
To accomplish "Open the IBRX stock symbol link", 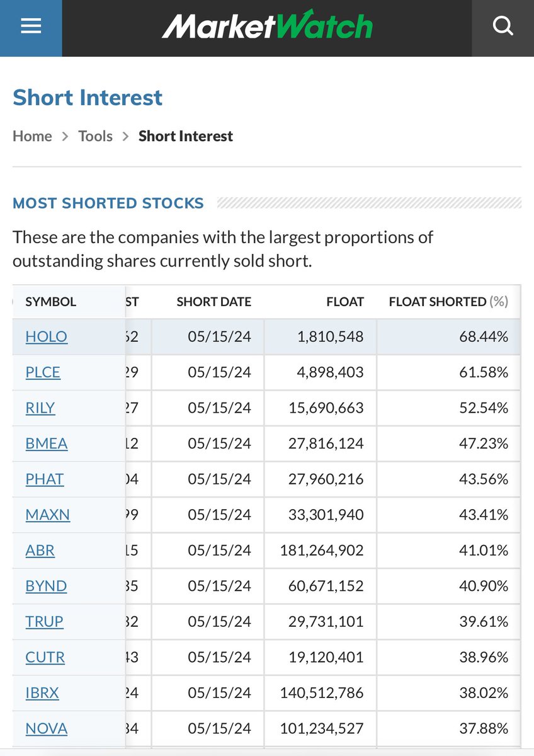I will (42, 693).
